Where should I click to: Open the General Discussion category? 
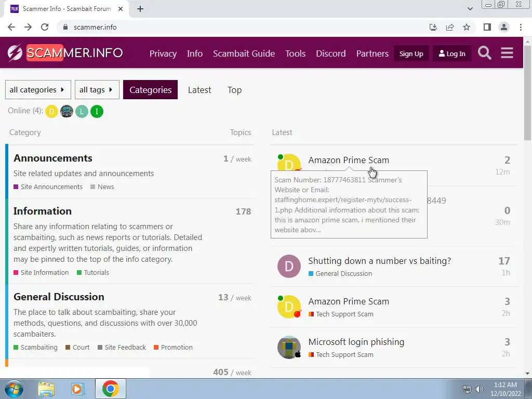tap(59, 297)
